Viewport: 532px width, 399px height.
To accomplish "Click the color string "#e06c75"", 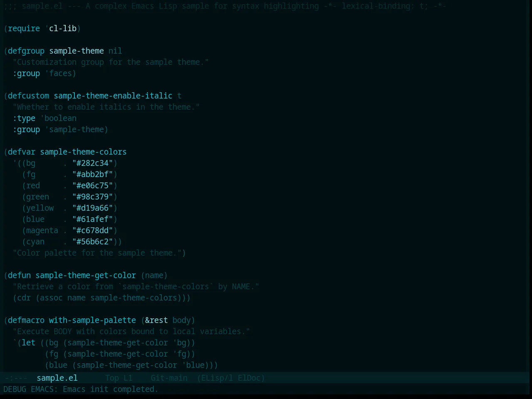I will pos(92,185).
